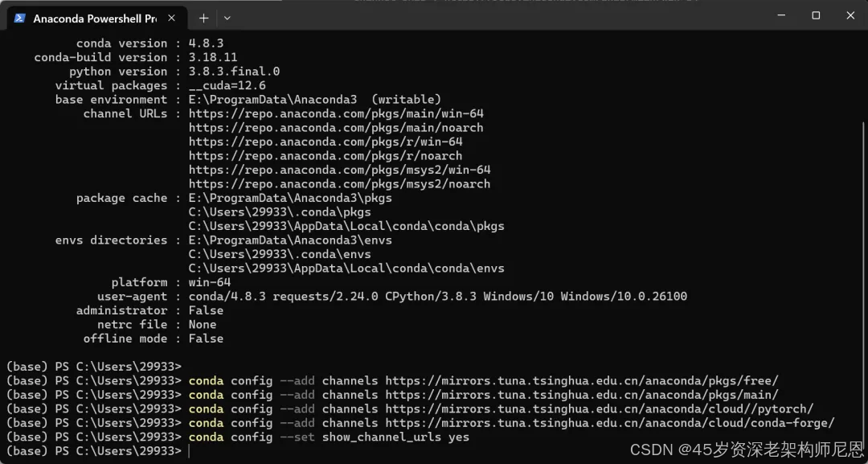The width and height of the screenshot is (868, 464).
Task: Click the administrator value False
Action: [206, 310]
